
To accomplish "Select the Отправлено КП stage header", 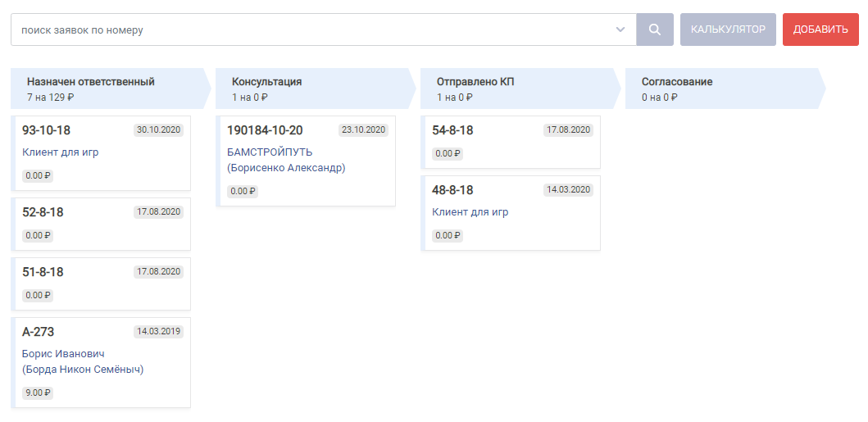I will pos(520,88).
